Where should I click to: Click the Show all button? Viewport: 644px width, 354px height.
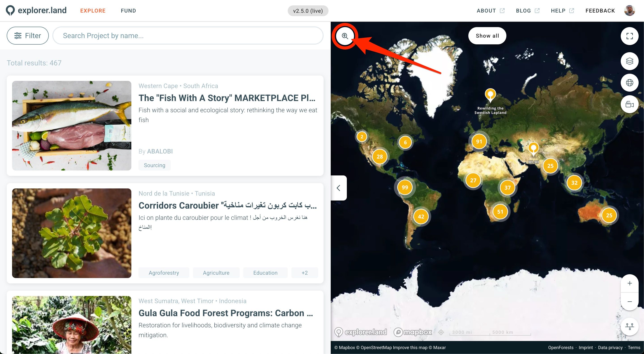(x=487, y=36)
